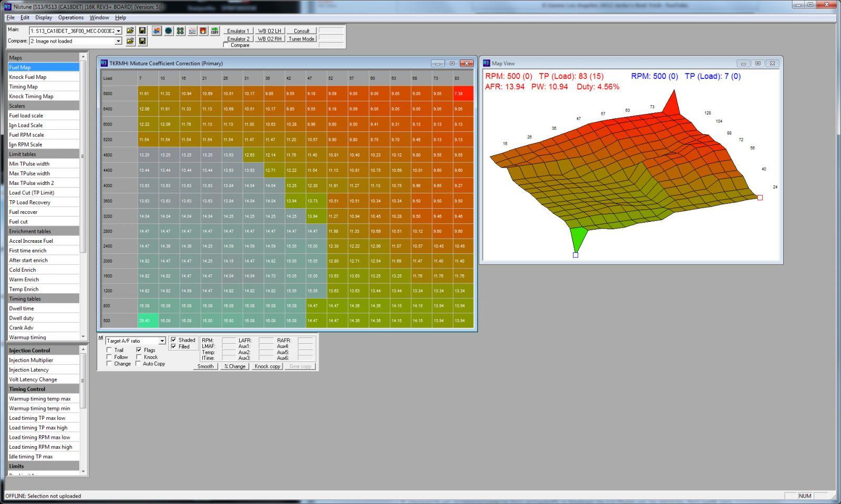Uncheck the Shaded checkbox

[173, 340]
